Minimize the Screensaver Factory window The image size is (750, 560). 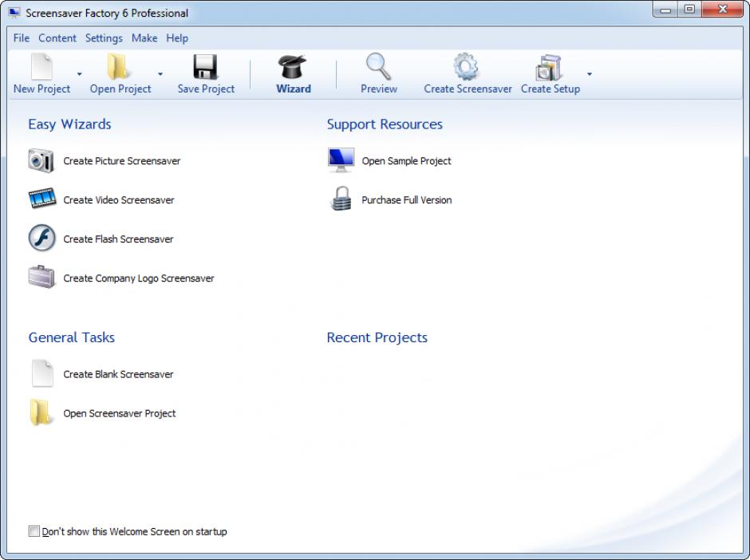pos(665,10)
